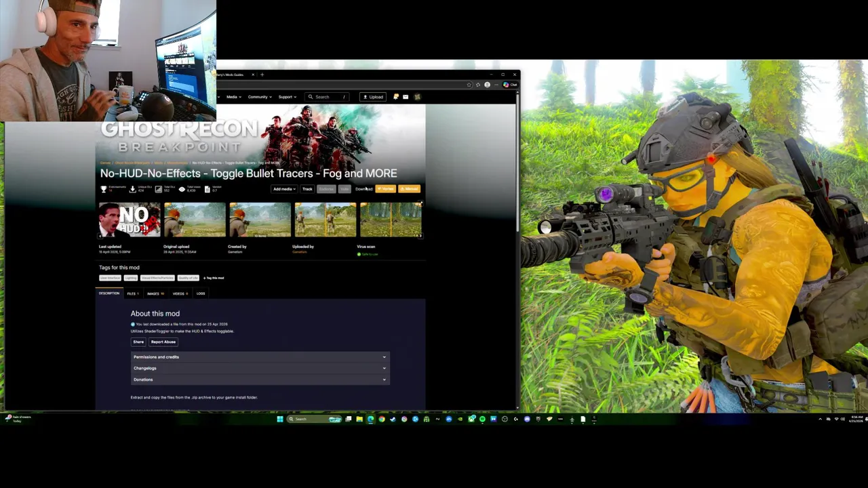The height and width of the screenshot is (488, 868).
Task: Click the Upload button in site header
Action: coord(373,97)
